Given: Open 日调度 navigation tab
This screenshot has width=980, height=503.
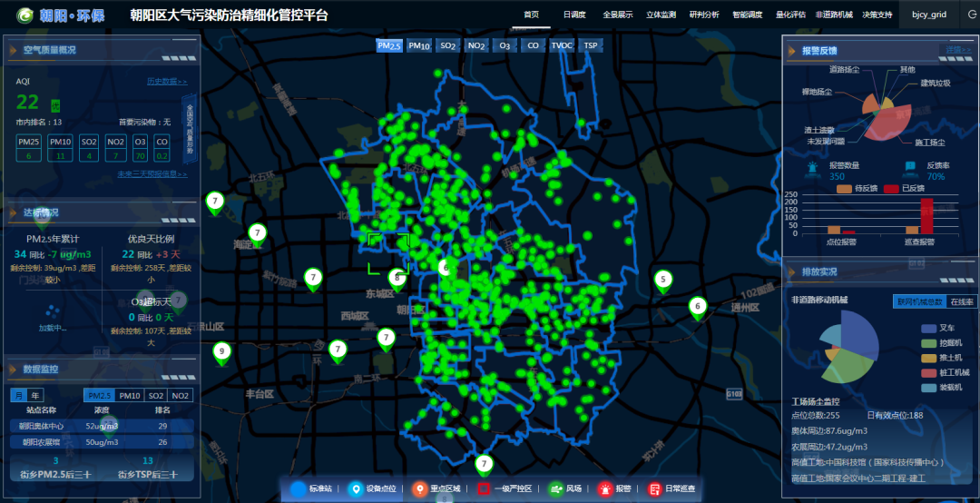Looking at the screenshot, I should point(574,15).
